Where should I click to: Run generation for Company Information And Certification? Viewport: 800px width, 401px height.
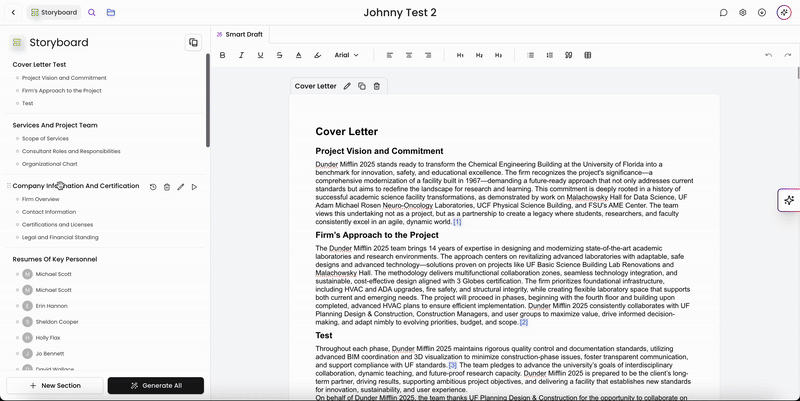pyautogui.click(x=194, y=187)
